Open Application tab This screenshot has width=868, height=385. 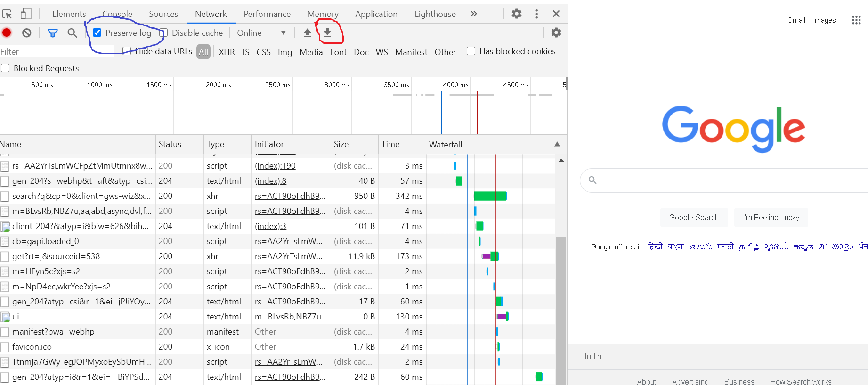pos(376,14)
